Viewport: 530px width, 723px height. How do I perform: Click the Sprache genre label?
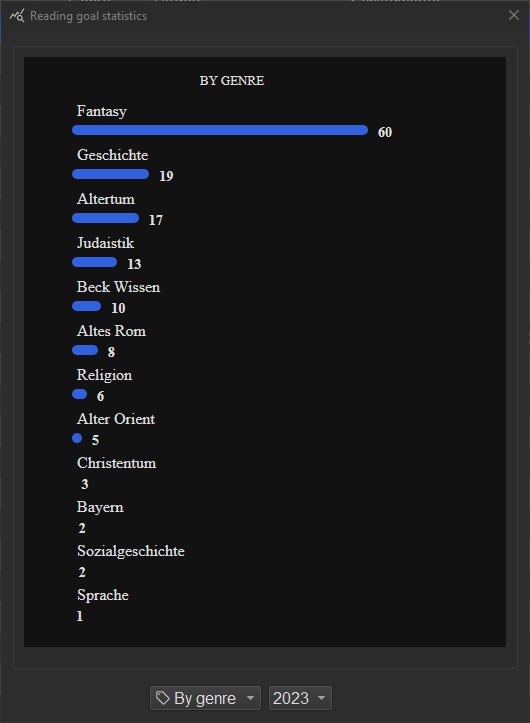(102, 595)
